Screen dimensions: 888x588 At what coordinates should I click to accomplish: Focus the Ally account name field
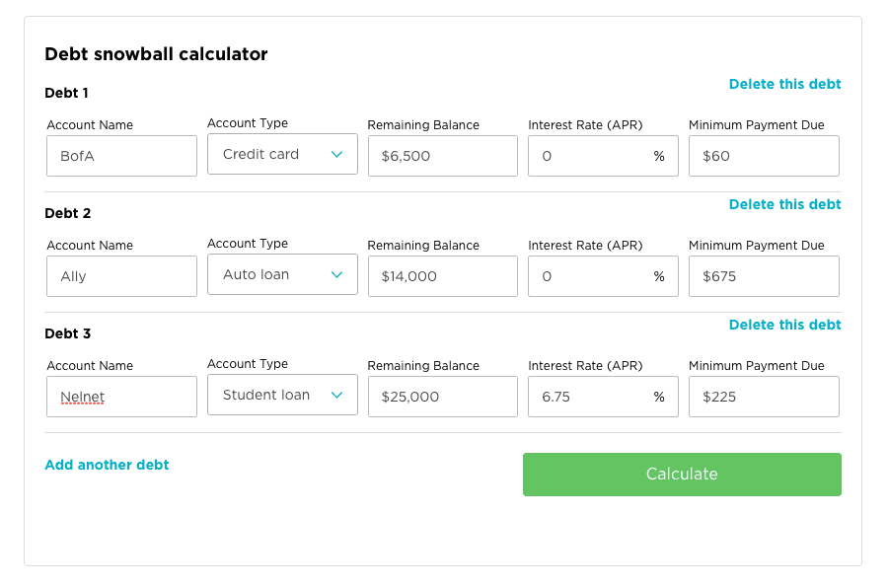[x=121, y=276]
